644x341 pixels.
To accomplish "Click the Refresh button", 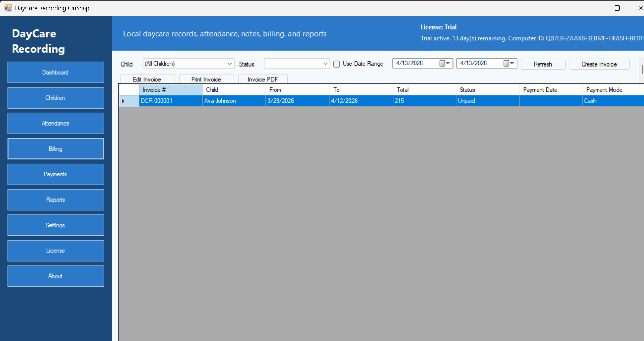I will 543,64.
